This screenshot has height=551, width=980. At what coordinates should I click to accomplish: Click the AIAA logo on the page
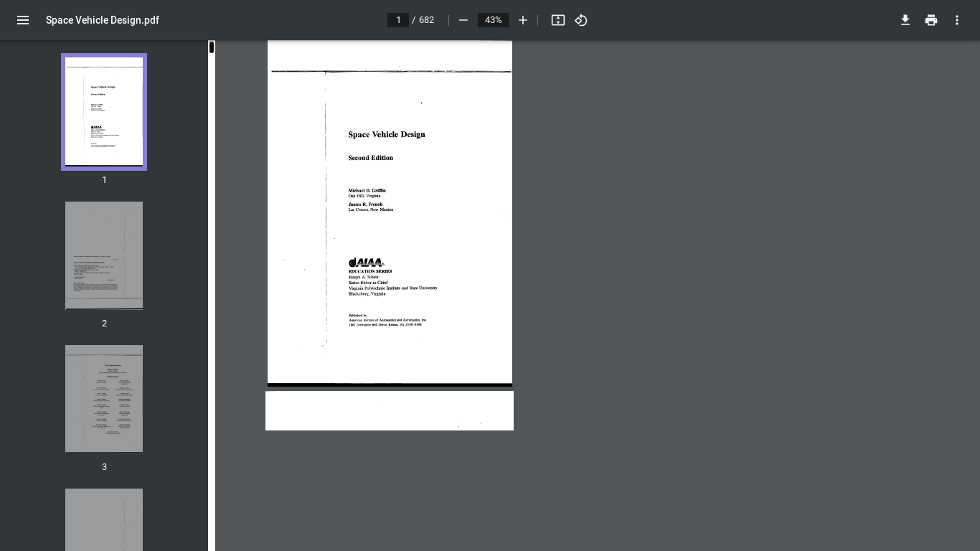[x=366, y=263]
